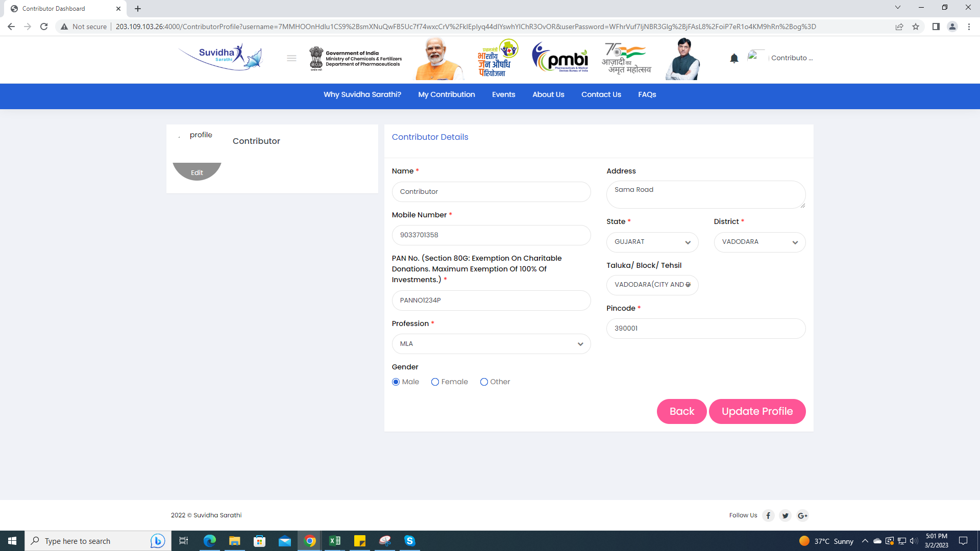Go to the FAQs menu item
980x551 pixels.
point(647,94)
